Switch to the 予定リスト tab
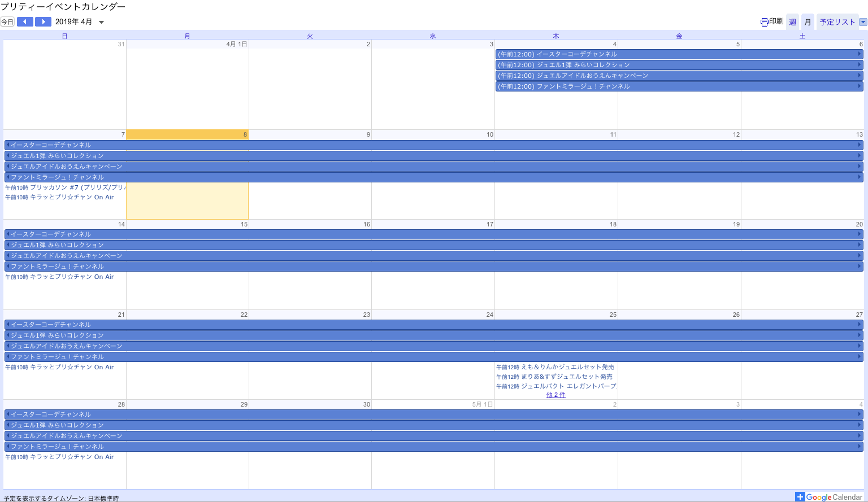The width and height of the screenshot is (868, 502). coord(837,22)
